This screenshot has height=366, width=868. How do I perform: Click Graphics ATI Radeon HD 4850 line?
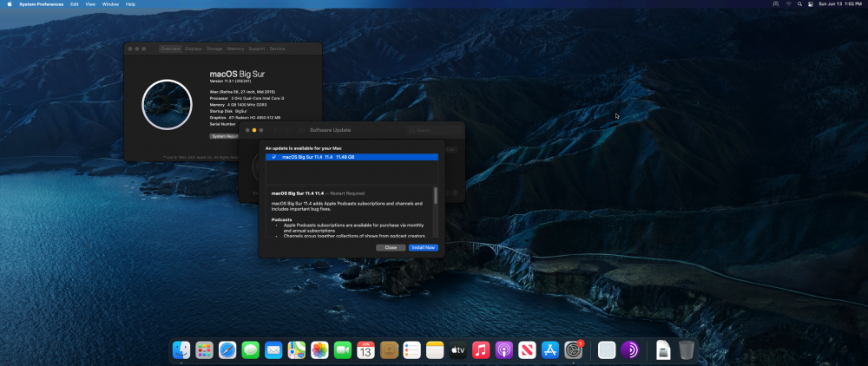coord(246,118)
